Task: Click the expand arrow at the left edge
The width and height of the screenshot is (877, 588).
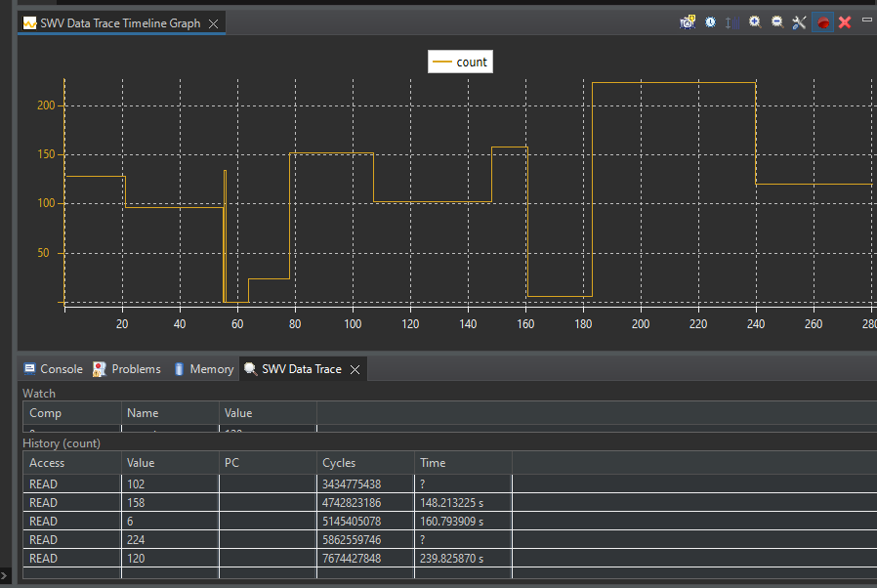Action: tap(4, 575)
